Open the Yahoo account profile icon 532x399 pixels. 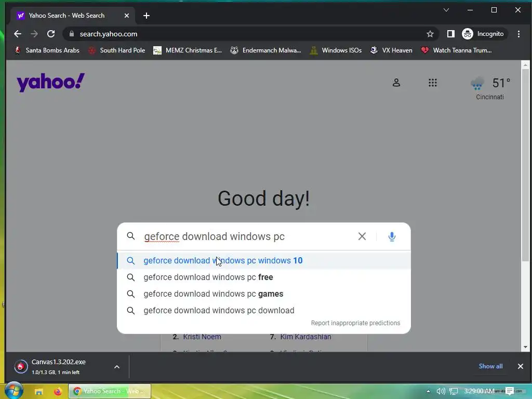click(x=396, y=83)
